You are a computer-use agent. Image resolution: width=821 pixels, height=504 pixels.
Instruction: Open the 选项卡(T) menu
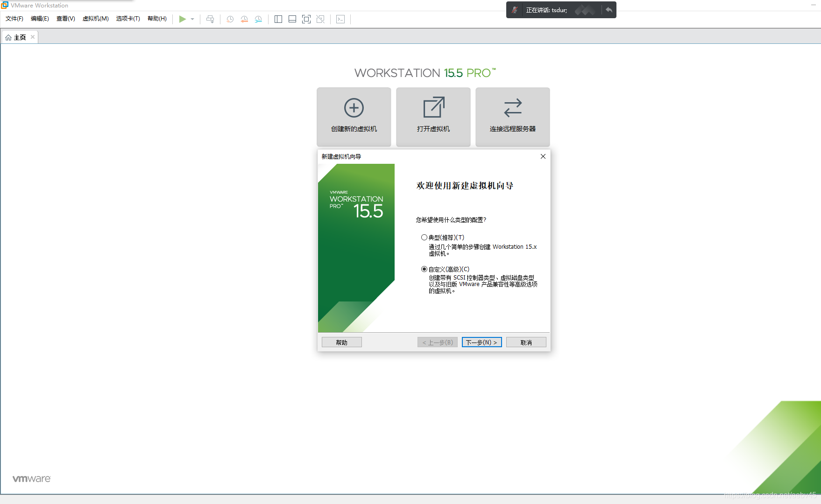tap(128, 19)
